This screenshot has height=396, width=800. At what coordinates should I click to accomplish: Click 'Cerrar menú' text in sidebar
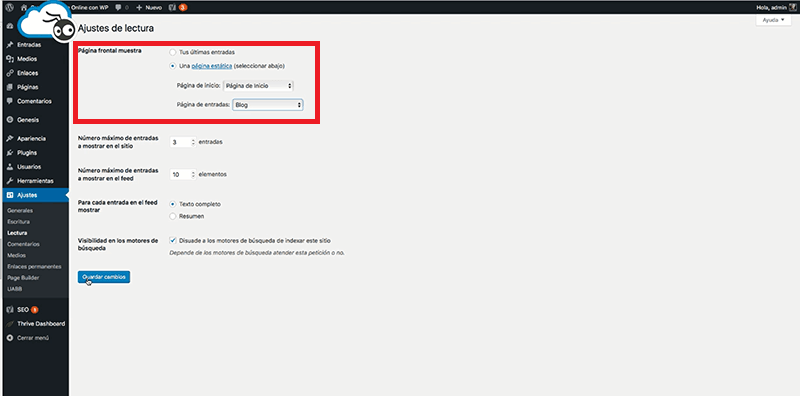[33, 338]
